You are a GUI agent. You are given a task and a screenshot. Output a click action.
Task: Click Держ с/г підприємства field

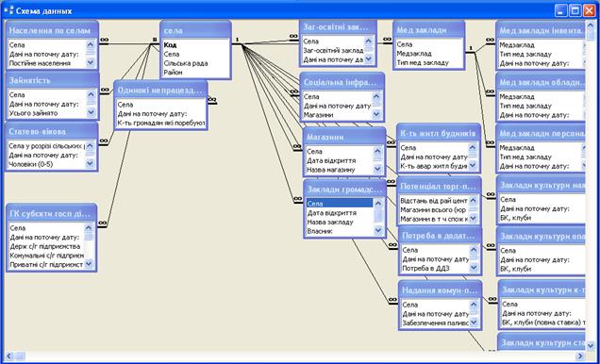[46, 246]
